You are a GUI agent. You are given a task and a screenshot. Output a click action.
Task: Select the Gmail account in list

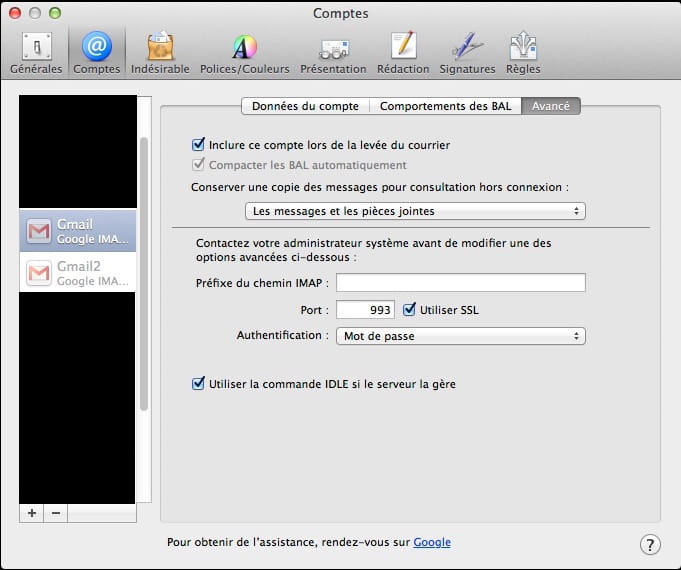(x=78, y=231)
